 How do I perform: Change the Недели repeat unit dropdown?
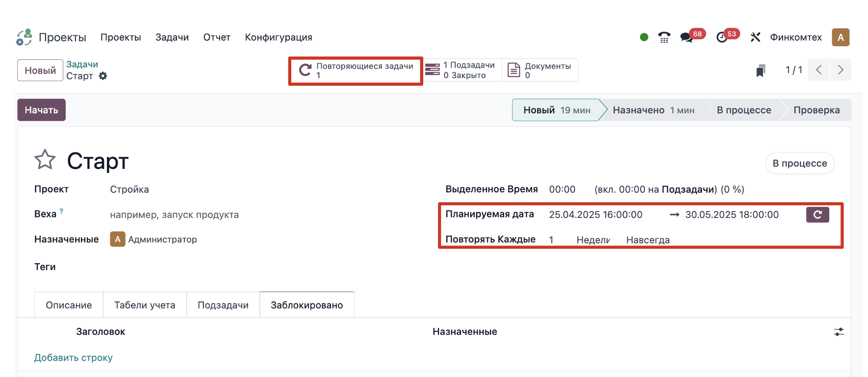pyautogui.click(x=593, y=240)
